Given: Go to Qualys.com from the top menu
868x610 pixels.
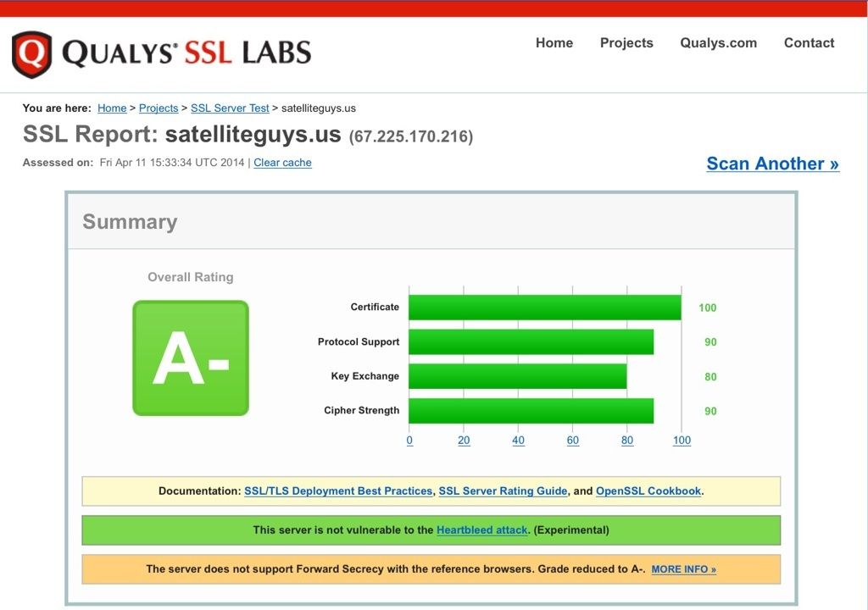Looking at the screenshot, I should click(718, 42).
